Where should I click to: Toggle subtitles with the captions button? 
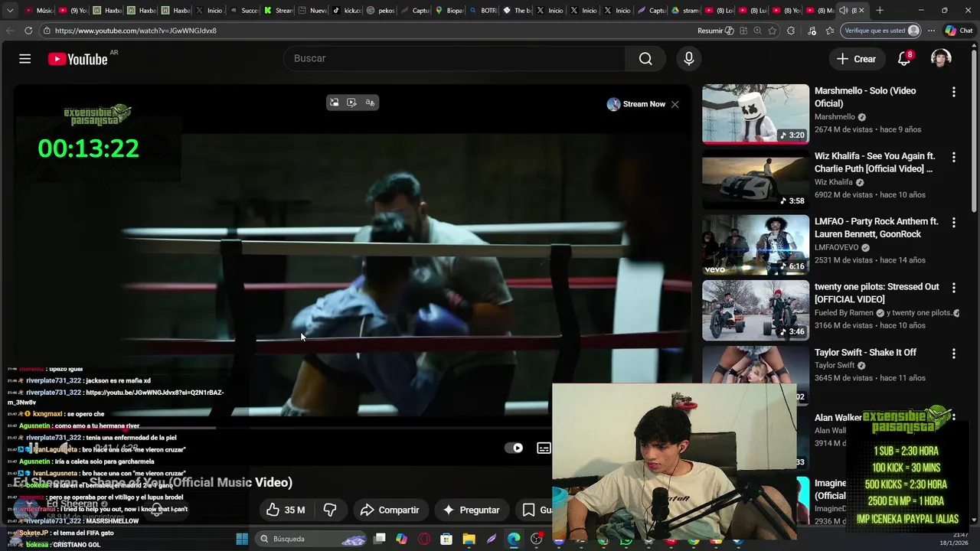pos(544,448)
